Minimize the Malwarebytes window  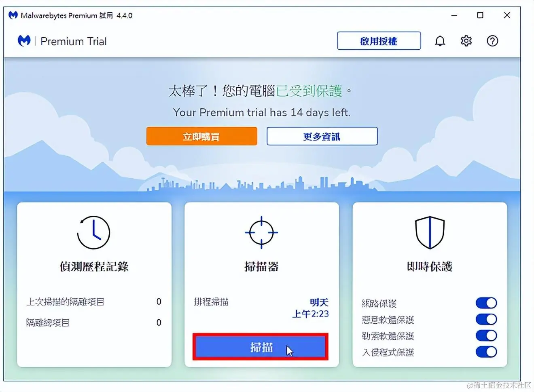click(454, 15)
